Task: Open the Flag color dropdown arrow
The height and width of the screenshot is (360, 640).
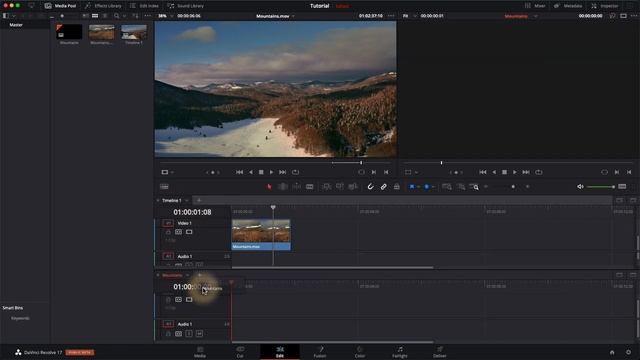Action: click(418, 187)
